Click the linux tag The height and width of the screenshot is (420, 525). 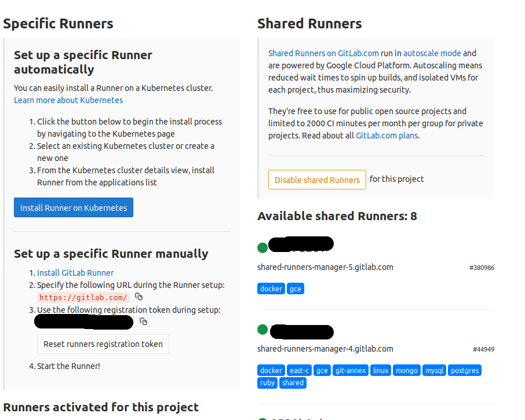381,370
